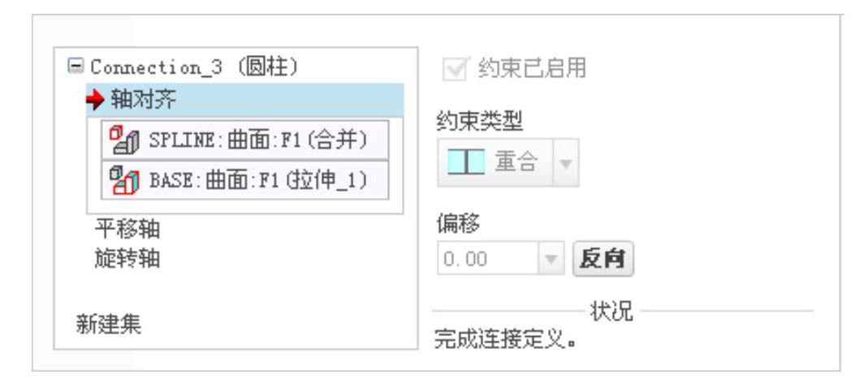Click the 反向 flip button
Viewport: 868px width, 383px height.
602,259
